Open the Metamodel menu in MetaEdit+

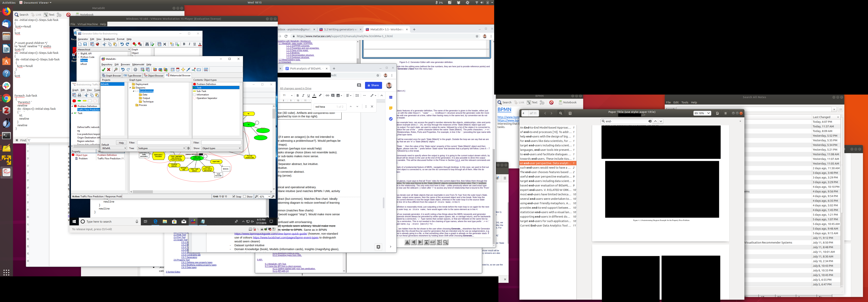click(138, 64)
